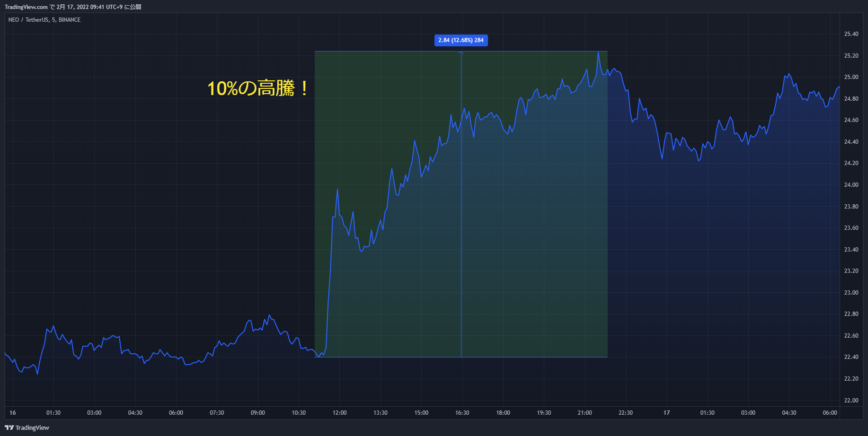Click the 22.80 price axis label
Screen dimensions: 868x436
851,314
